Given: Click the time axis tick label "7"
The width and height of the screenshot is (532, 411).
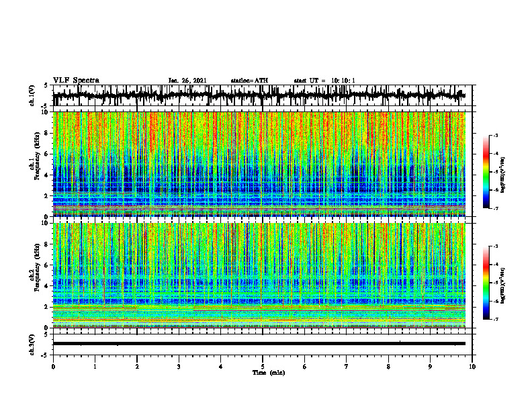Looking at the screenshot, I should (347, 367).
